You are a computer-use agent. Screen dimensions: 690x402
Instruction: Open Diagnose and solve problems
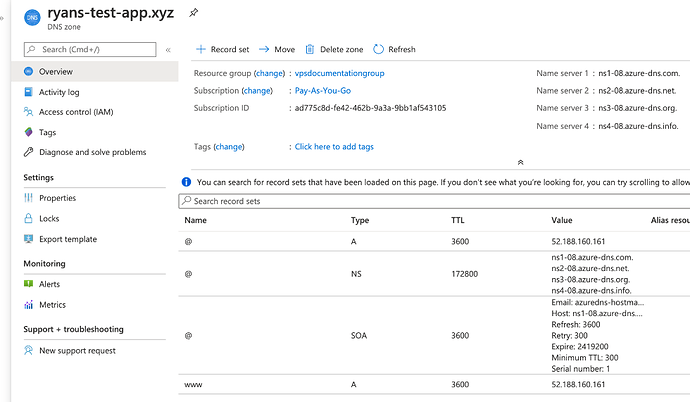tap(95, 152)
